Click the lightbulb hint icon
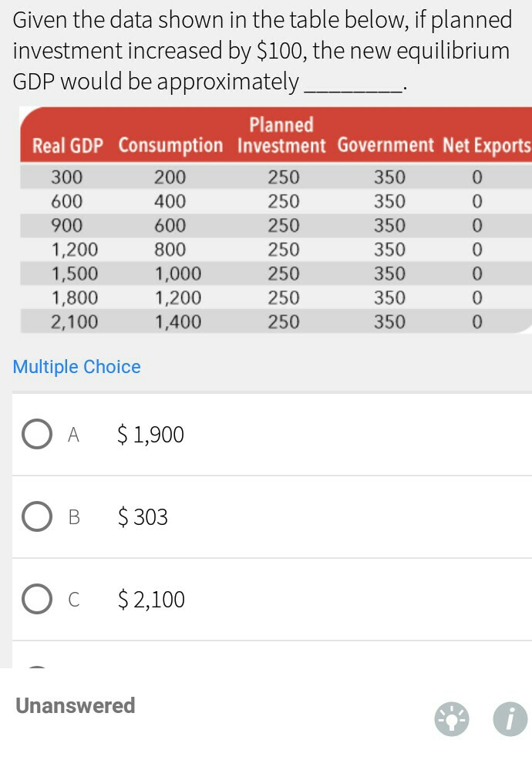This screenshot has width=532, height=760. pyautogui.click(x=452, y=719)
